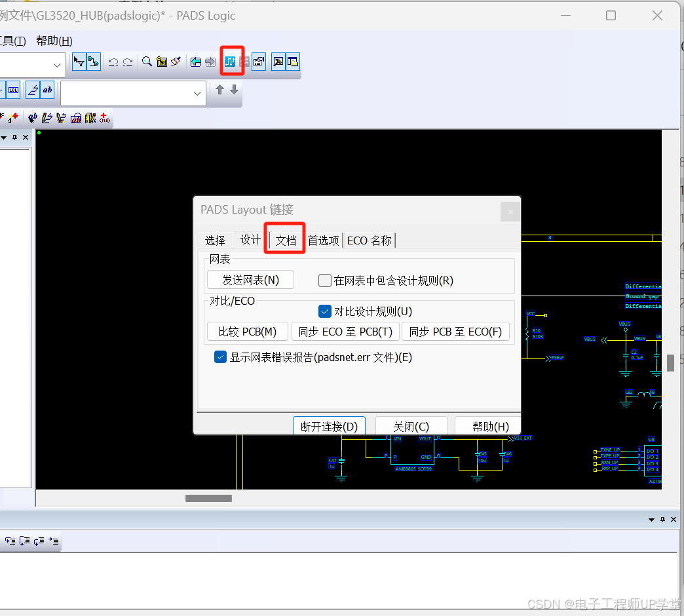Open the ruler-and-book library icon
The width and height of the screenshot is (684, 616).
90,118
